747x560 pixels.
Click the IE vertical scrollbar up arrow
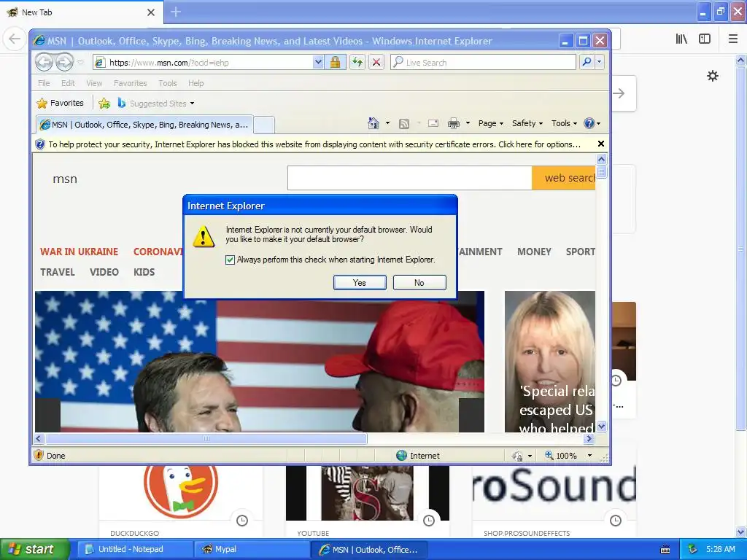[x=601, y=159]
